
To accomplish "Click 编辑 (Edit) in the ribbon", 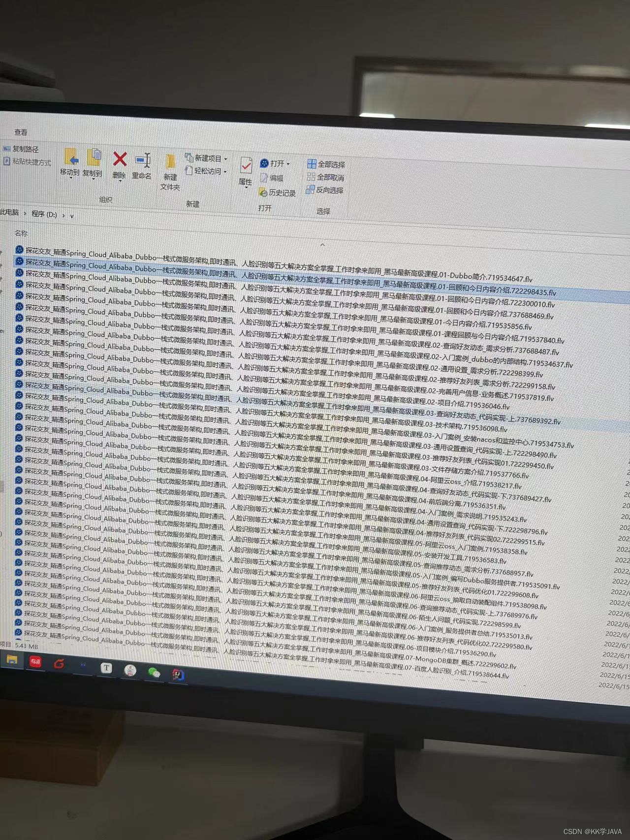I will [272, 178].
